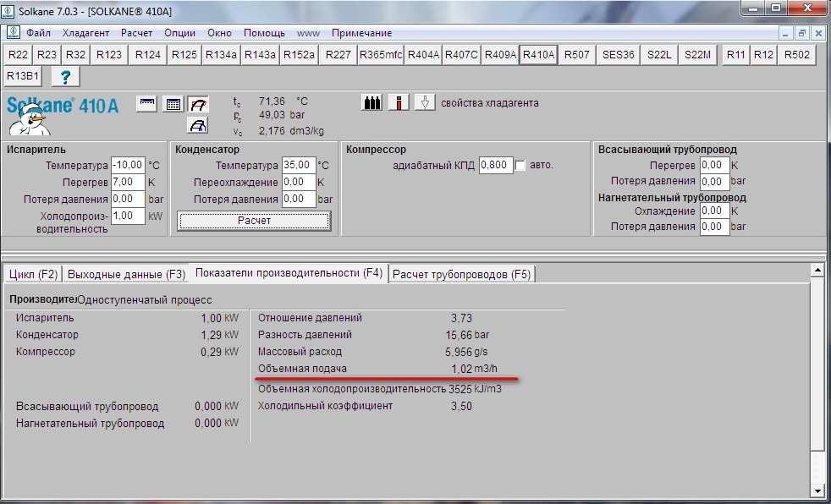The width and height of the screenshot is (831, 504).
Task: Open the Расчет menu
Action: (x=137, y=33)
